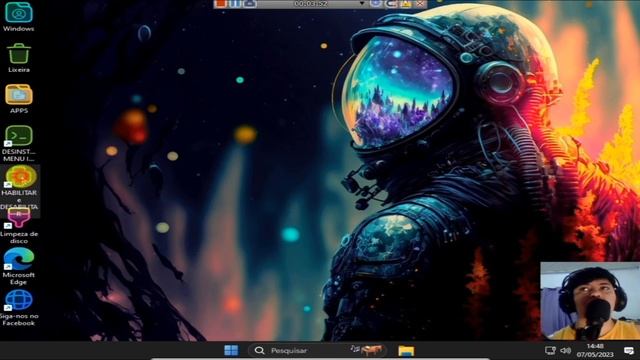Stop recording with the red stop button
This screenshot has width=640, height=360.
221,4
